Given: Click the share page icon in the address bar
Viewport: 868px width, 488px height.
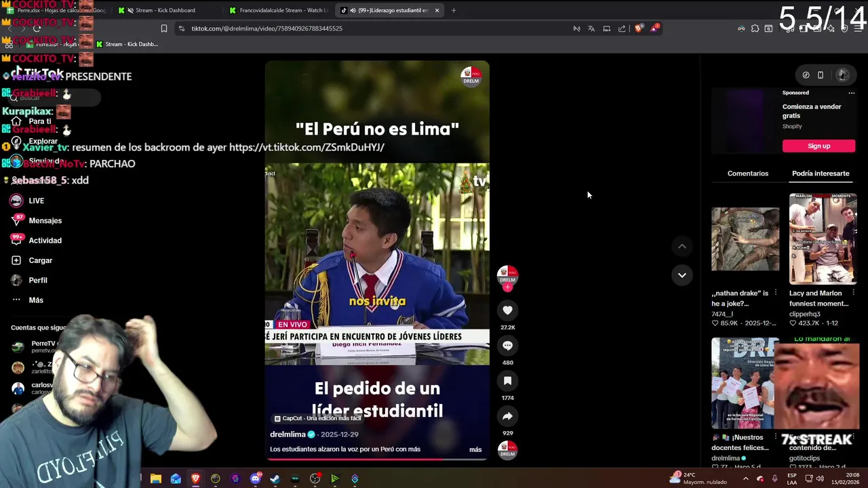Looking at the screenshot, I should [622, 28].
